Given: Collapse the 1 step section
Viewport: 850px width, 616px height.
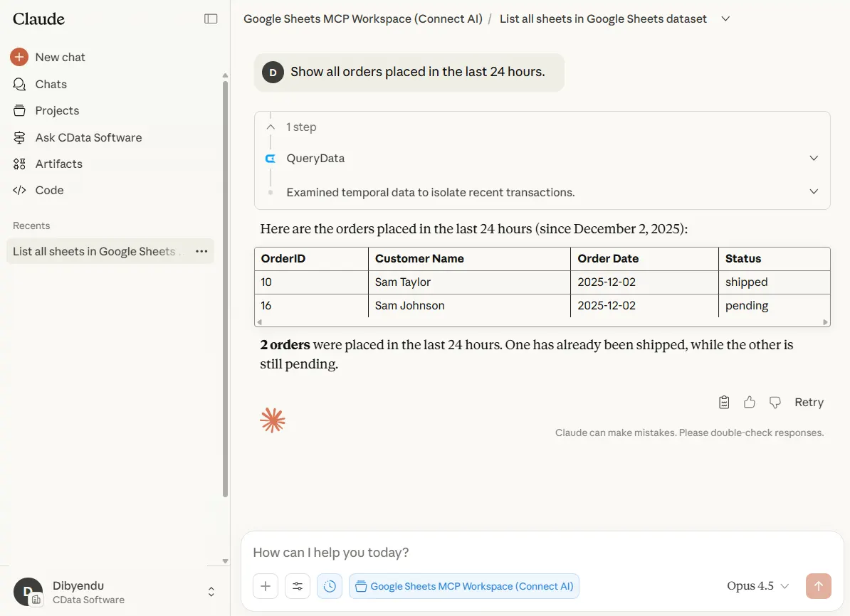Looking at the screenshot, I should click(271, 127).
